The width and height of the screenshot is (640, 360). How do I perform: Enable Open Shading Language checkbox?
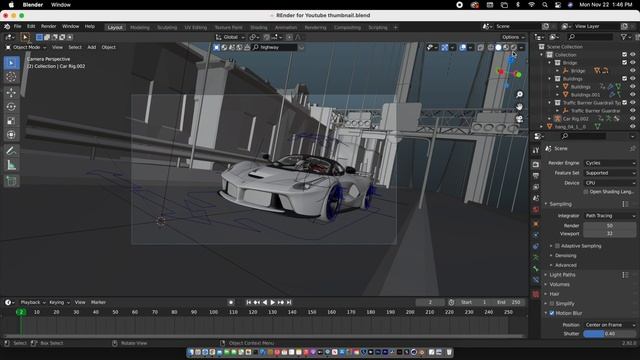[x=586, y=192]
